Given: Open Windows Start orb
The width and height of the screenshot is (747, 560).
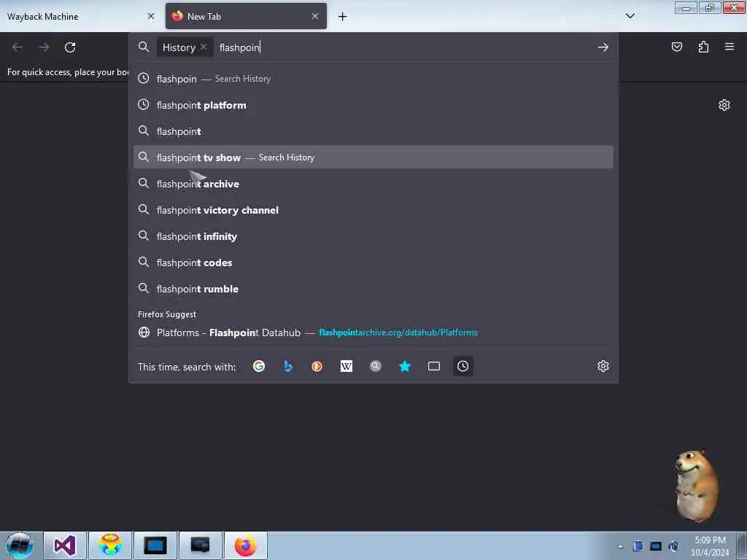Looking at the screenshot, I should [20, 545].
